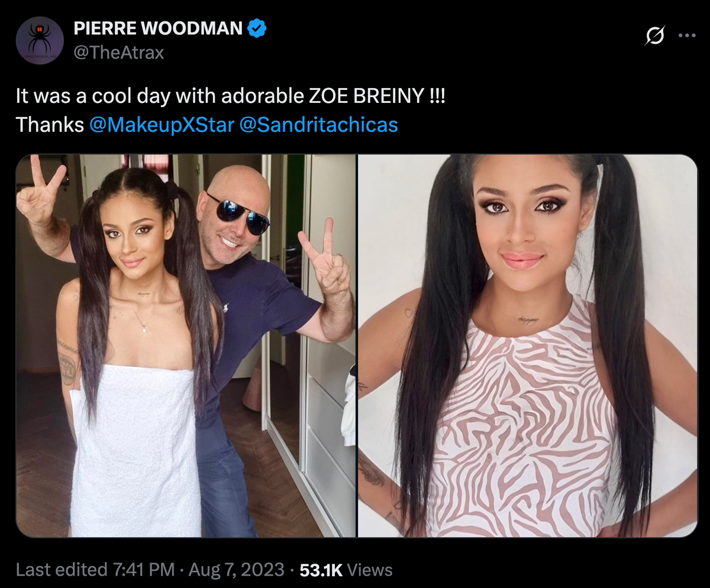Open the three-dot More options menu
710x588 pixels.
point(687,35)
